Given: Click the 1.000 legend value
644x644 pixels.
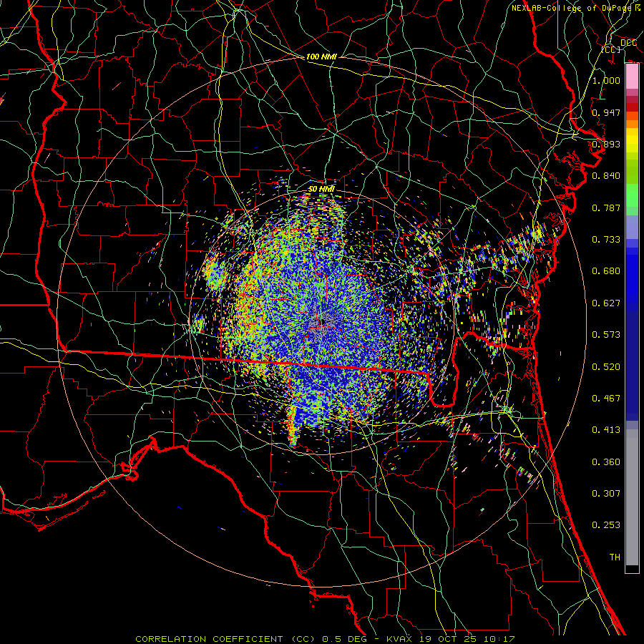Looking at the screenshot, I should point(606,80).
